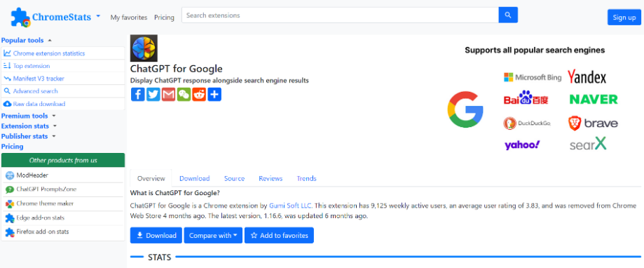Screen dimensions: 644x268
Task: Open the Source tab
Action: (235, 178)
